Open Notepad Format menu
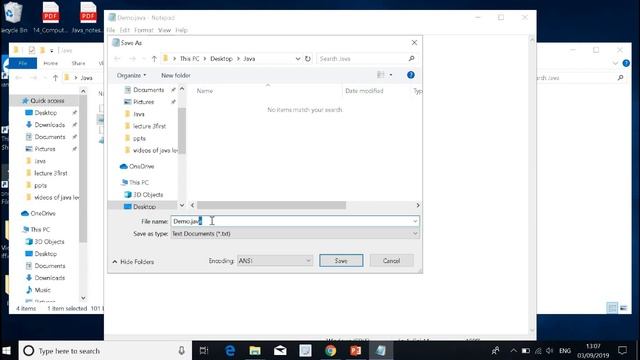The height and width of the screenshot is (360, 640). tap(144, 30)
